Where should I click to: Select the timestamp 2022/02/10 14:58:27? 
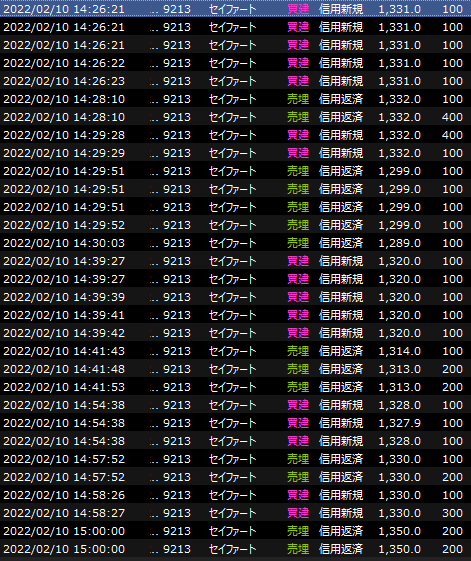pyautogui.click(x=64, y=513)
